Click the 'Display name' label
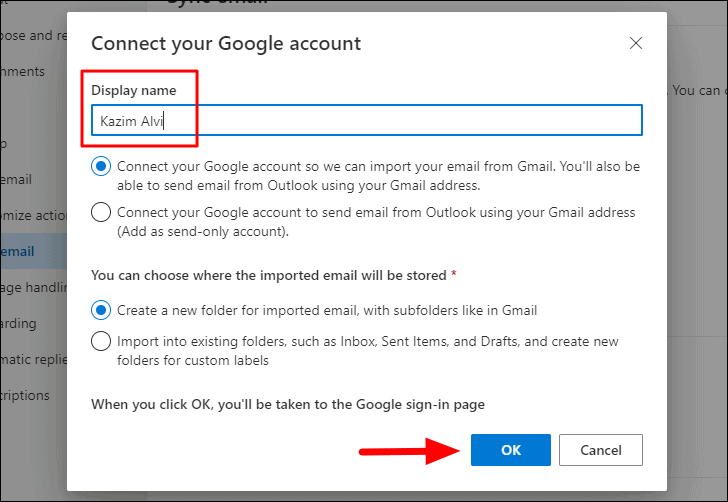Viewport: 728px width, 502px height. (x=134, y=90)
